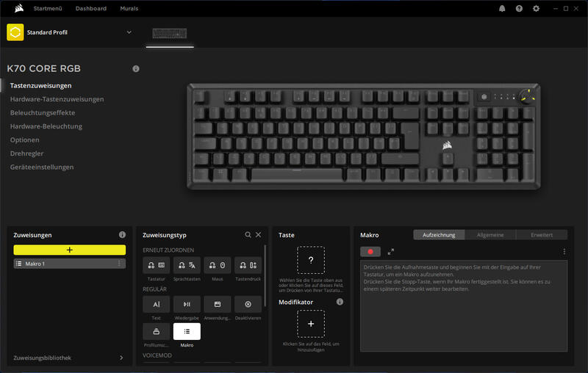Add a Modifikator with plus box
The height and width of the screenshot is (373, 588).
point(311,324)
